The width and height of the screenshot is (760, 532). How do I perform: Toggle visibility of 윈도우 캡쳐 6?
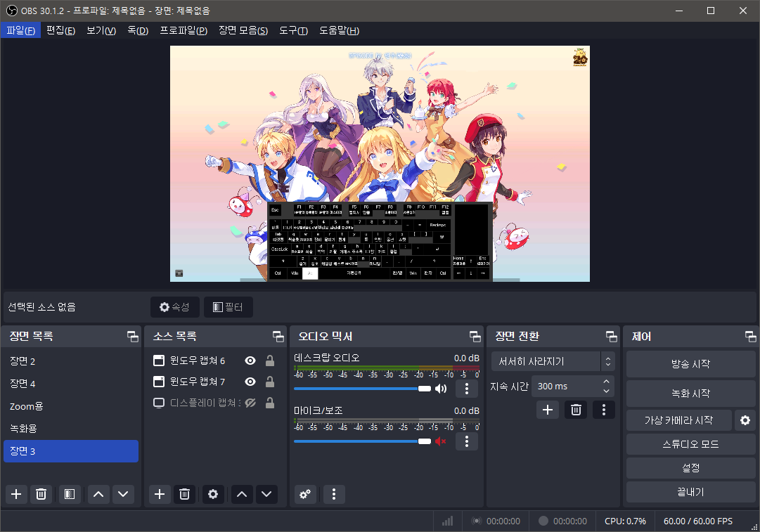pos(250,361)
